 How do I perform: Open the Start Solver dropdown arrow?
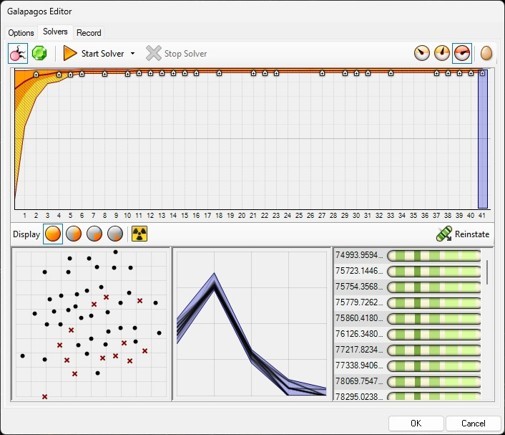(x=133, y=53)
